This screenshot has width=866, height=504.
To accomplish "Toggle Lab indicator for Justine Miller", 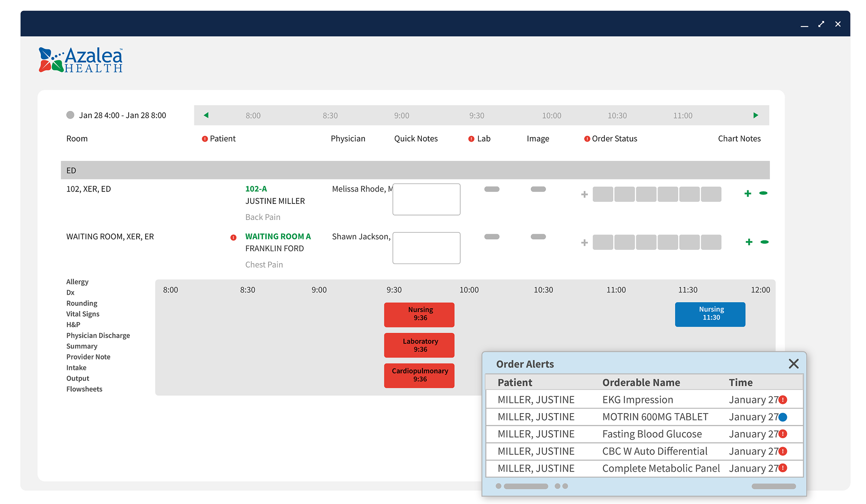I will coord(492,189).
